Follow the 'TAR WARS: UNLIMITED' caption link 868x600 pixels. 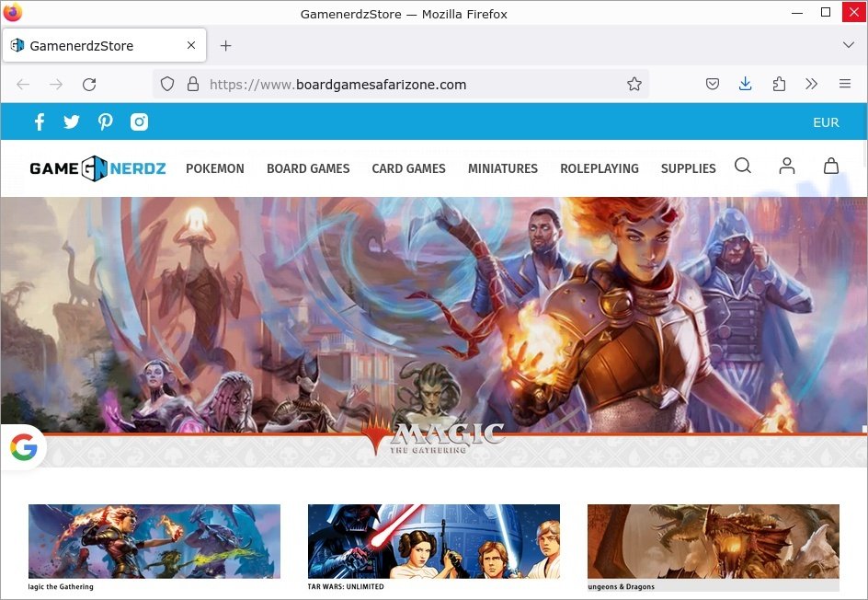[346, 587]
